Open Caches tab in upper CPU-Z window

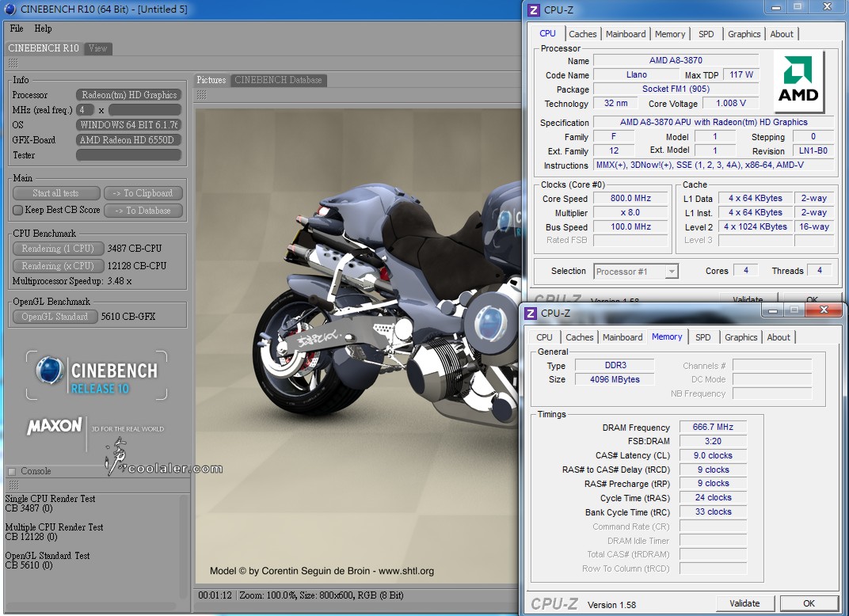tap(583, 34)
